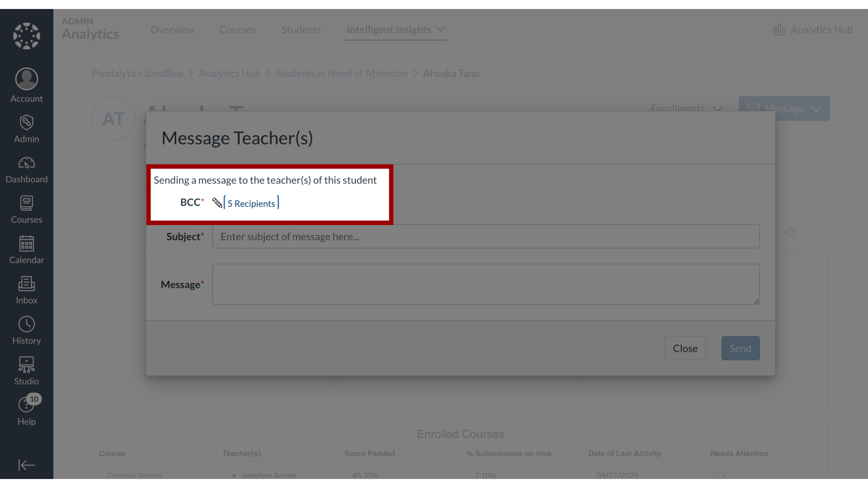The image size is (868, 488).
Task: Click the Send button
Action: pos(741,348)
